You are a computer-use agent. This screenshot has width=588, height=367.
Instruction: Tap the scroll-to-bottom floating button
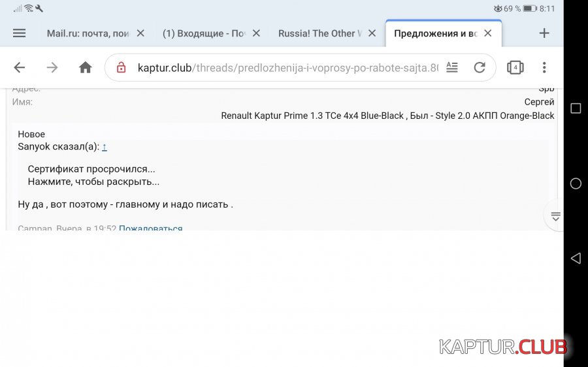coord(555,216)
